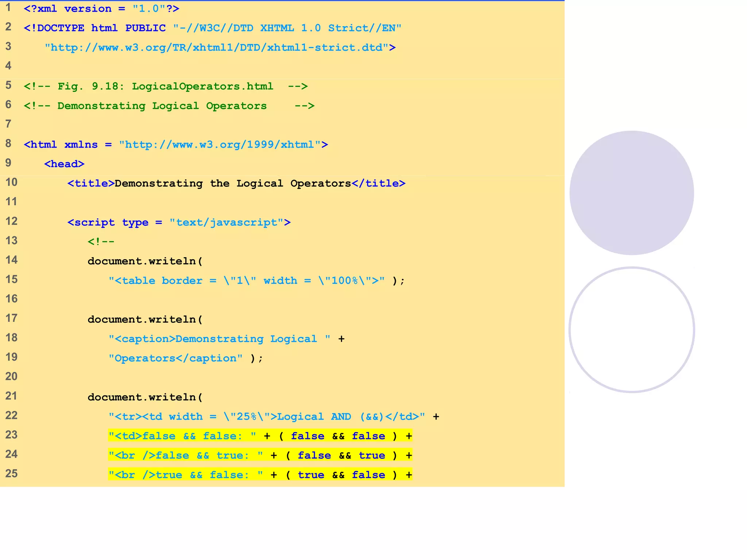Click line number 20
The height and width of the screenshot is (560, 747).
(11, 376)
